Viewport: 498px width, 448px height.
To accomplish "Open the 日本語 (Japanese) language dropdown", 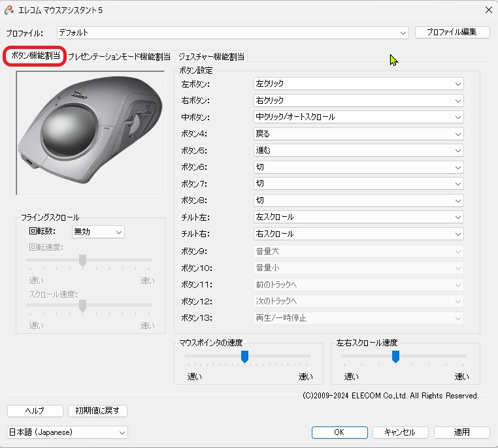I will point(67,432).
